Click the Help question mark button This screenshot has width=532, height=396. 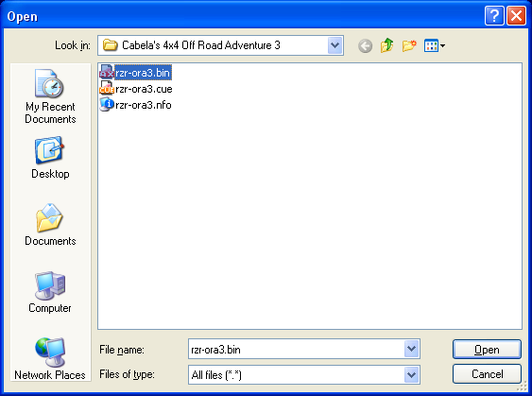tap(494, 16)
